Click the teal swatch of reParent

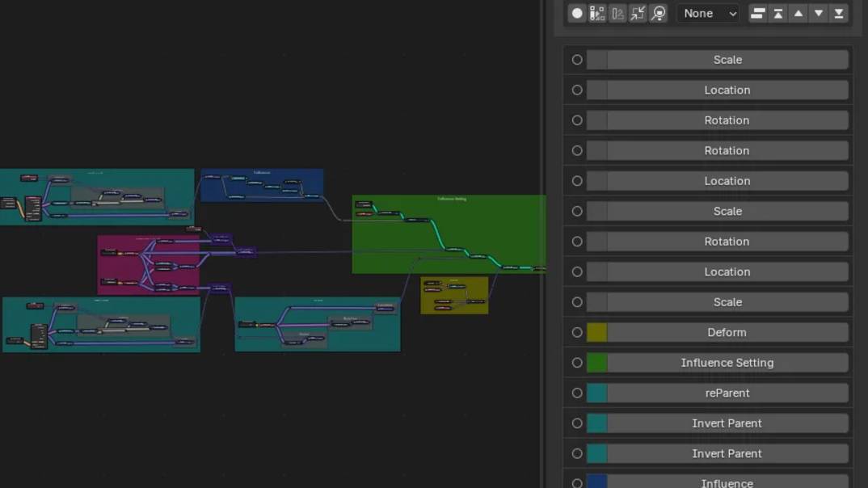point(596,393)
